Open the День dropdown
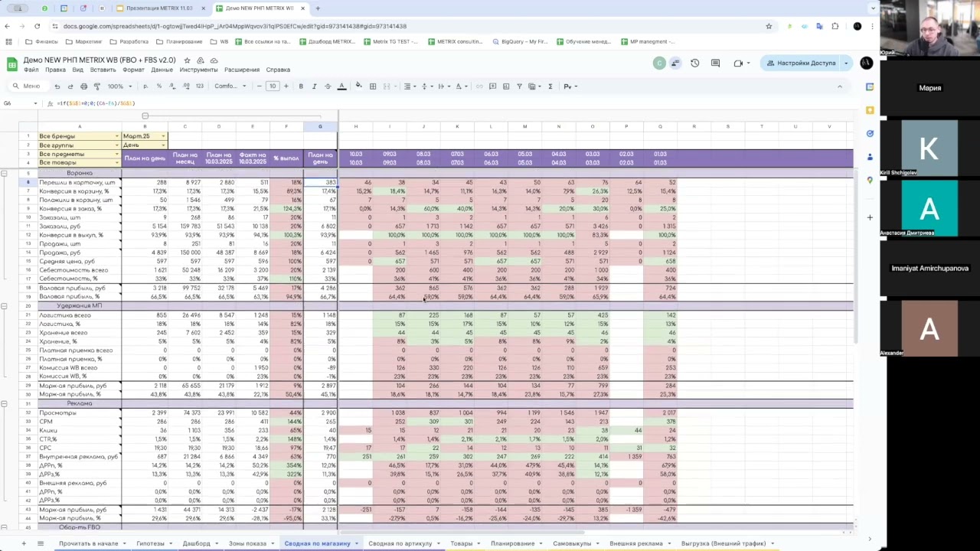 (163, 145)
